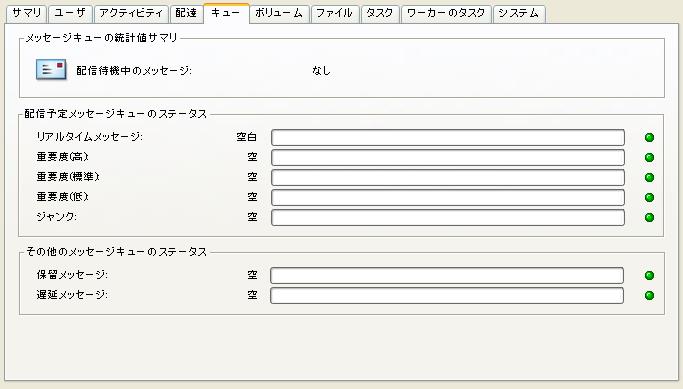Screen dimensions: 683x389
Task: Click green status light for 遅延メッセージ
Action: pos(649,295)
